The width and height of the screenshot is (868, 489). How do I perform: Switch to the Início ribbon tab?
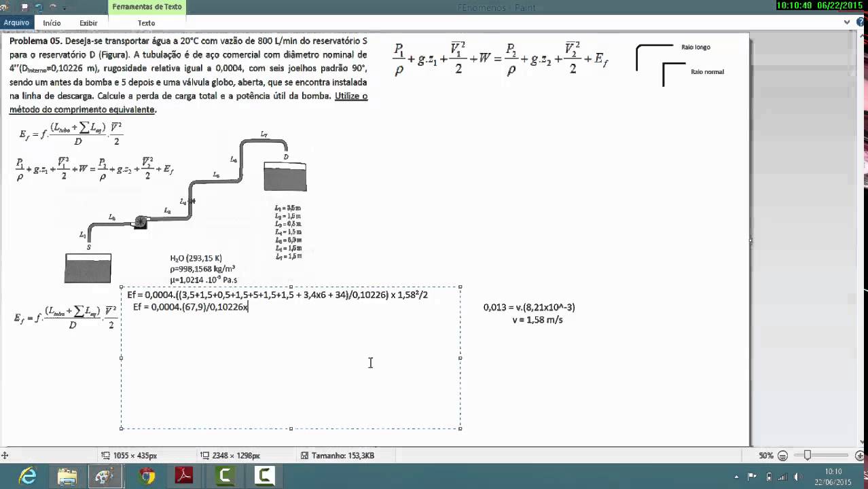point(52,22)
